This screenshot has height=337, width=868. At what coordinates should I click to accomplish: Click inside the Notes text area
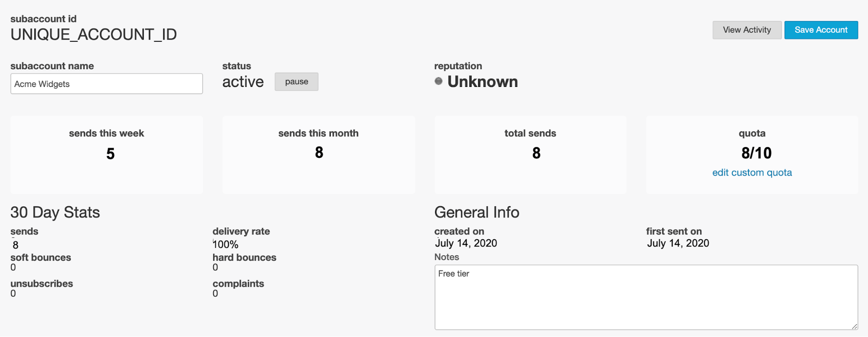[646, 297]
